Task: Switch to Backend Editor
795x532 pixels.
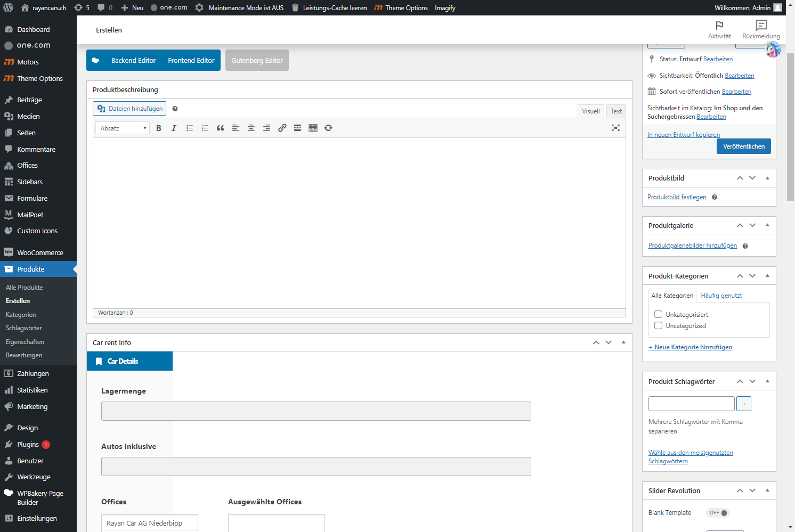Action: click(x=133, y=60)
